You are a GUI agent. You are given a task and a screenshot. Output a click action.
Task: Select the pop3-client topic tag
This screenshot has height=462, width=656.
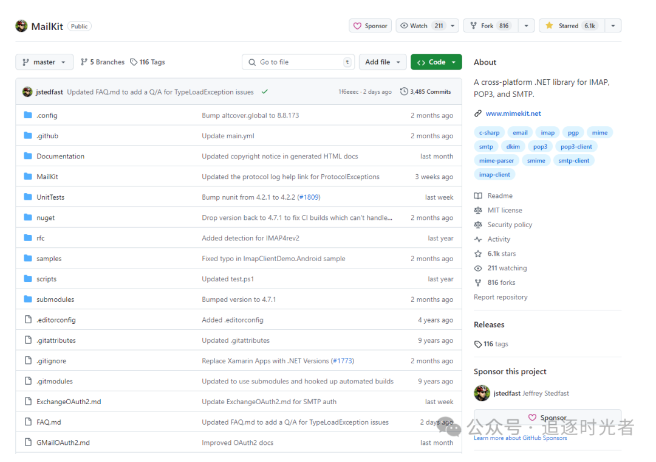point(576,146)
